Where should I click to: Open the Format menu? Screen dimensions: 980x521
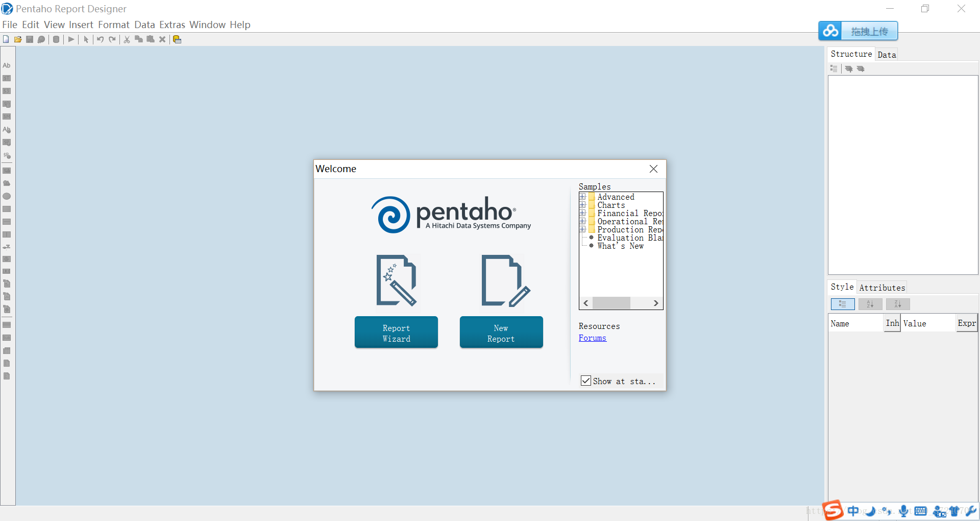[x=114, y=25]
